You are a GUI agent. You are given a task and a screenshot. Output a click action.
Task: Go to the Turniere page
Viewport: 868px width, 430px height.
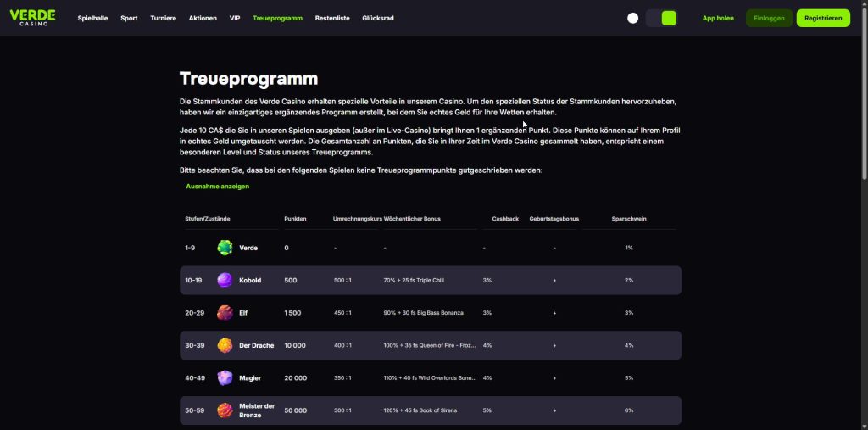(164, 19)
